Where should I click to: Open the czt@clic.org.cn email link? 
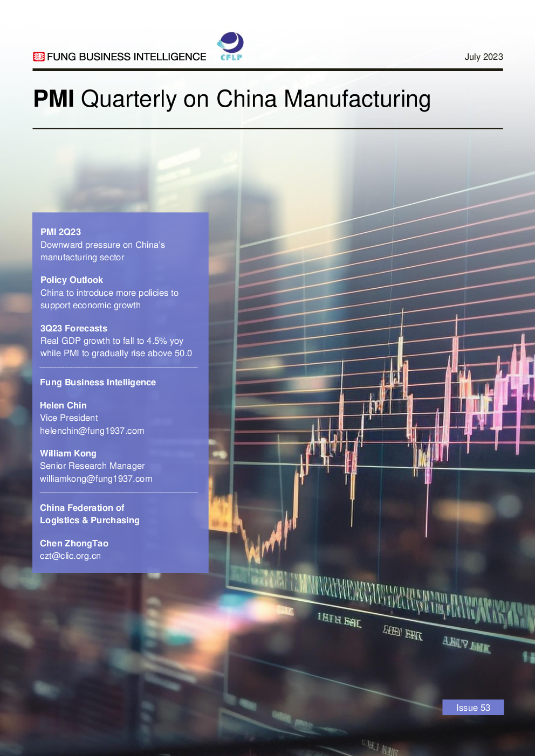[x=70, y=556]
